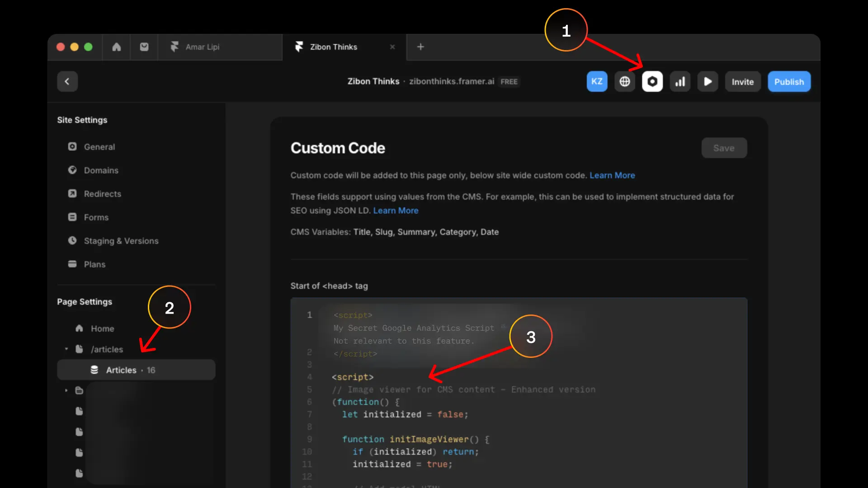Open the globe localization icon
The width and height of the screenshot is (868, 488).
tap(625, 81)
